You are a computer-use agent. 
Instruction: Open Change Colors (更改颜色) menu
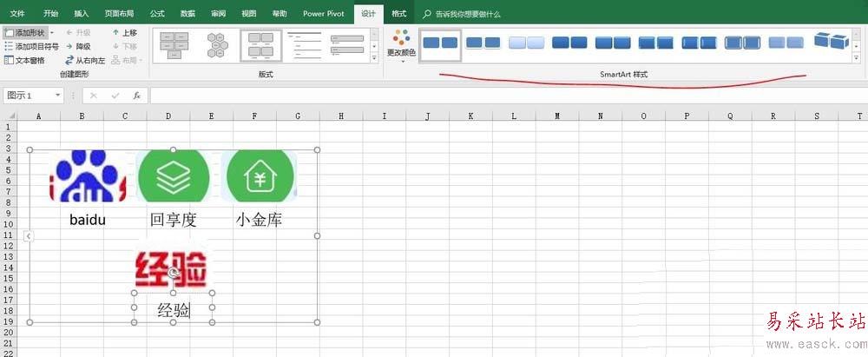pos(401,45)
